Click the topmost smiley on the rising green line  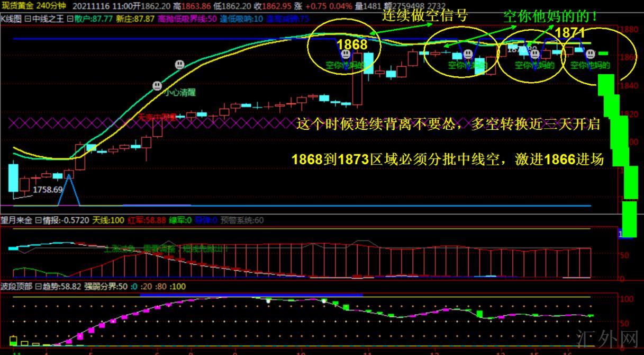point(180,65)
